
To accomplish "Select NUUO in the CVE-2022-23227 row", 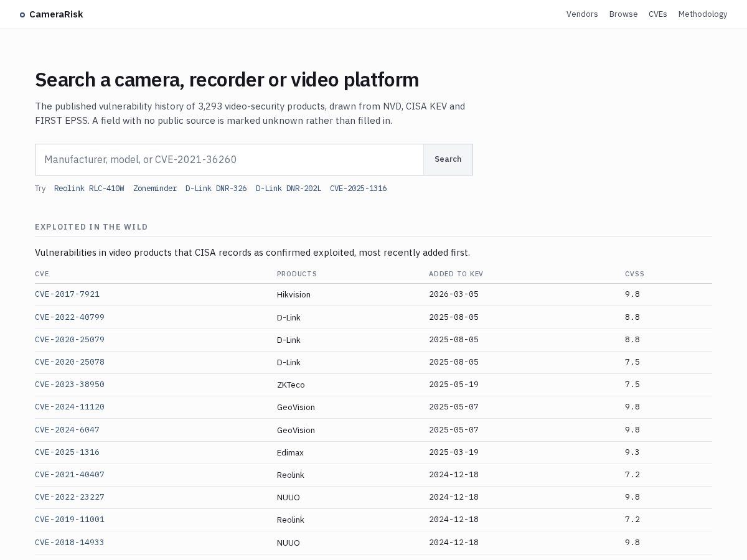I will pyautogui.click(x=288, y=498).
